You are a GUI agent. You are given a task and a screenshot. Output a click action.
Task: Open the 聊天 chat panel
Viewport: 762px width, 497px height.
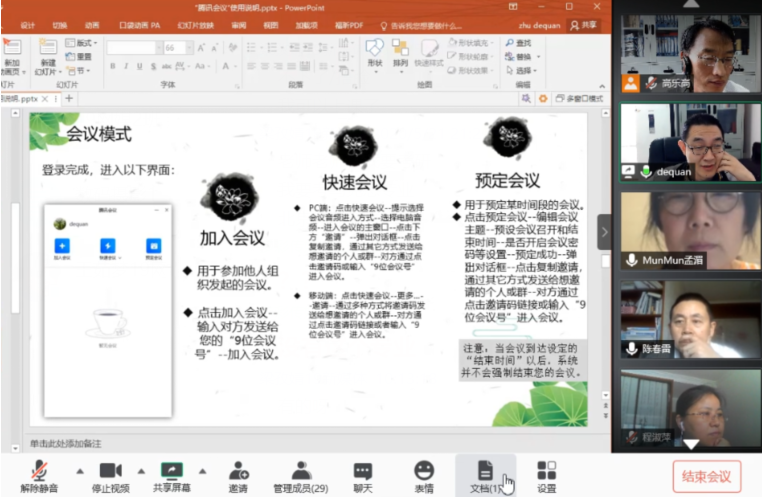[363, 477]
